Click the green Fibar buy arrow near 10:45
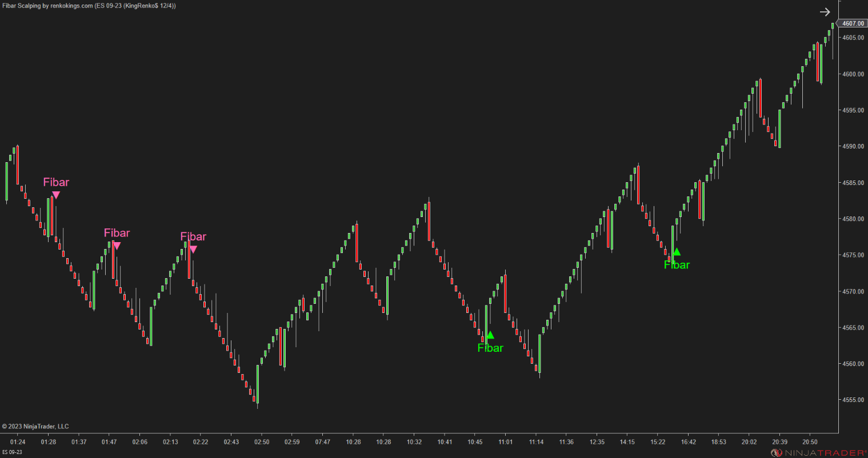This screenshot has width=868, height=458. pyautogui.click(x=490, y=335)
